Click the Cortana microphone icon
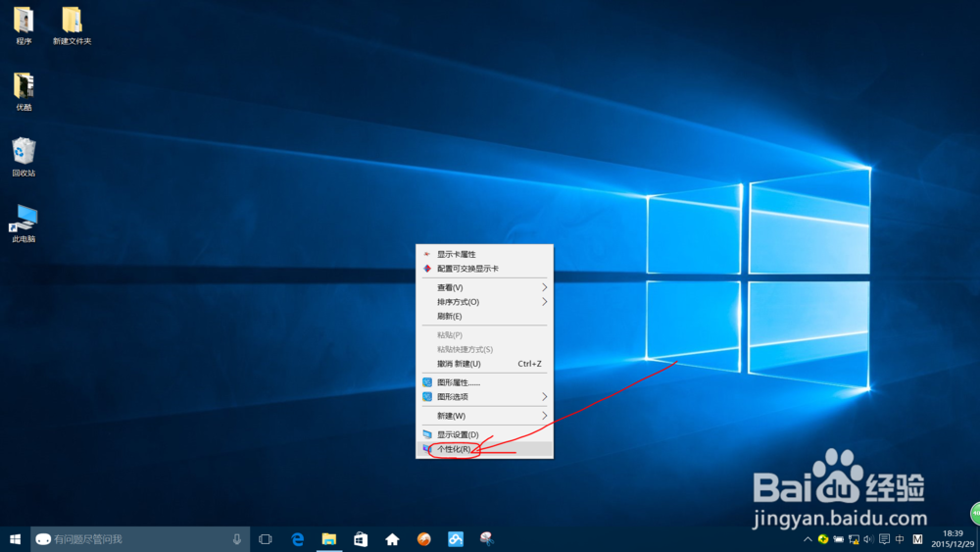 [237, 539]
